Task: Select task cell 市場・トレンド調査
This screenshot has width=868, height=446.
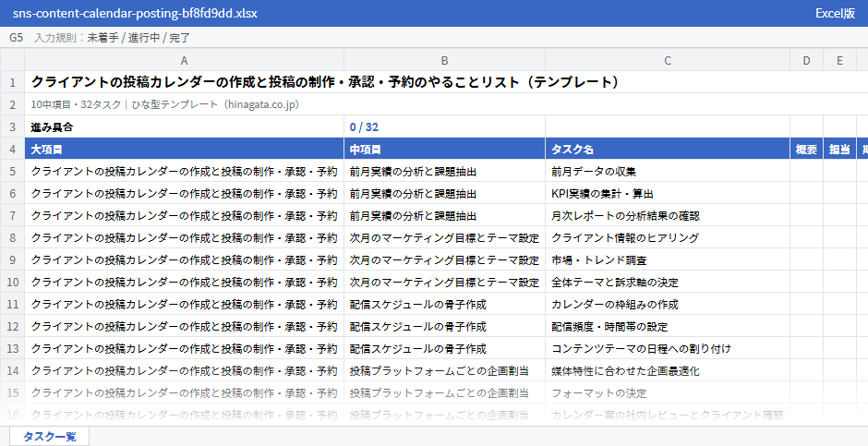Action: tap(668, 259)
